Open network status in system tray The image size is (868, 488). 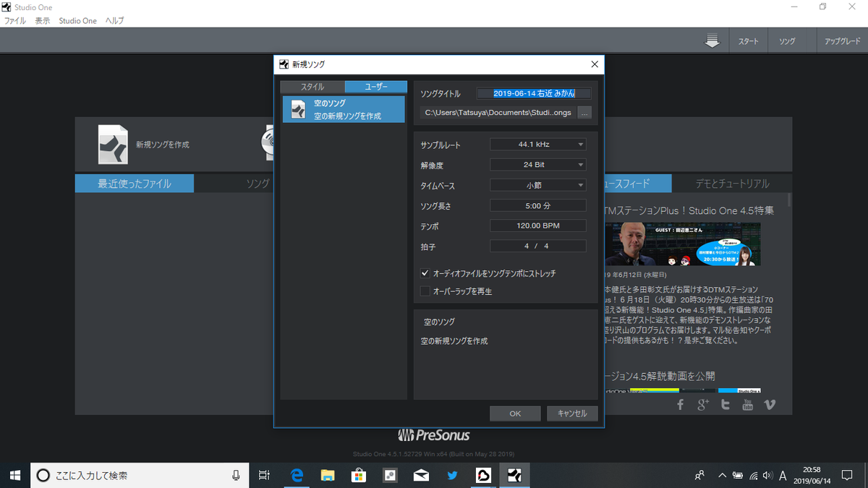(753, 475)
